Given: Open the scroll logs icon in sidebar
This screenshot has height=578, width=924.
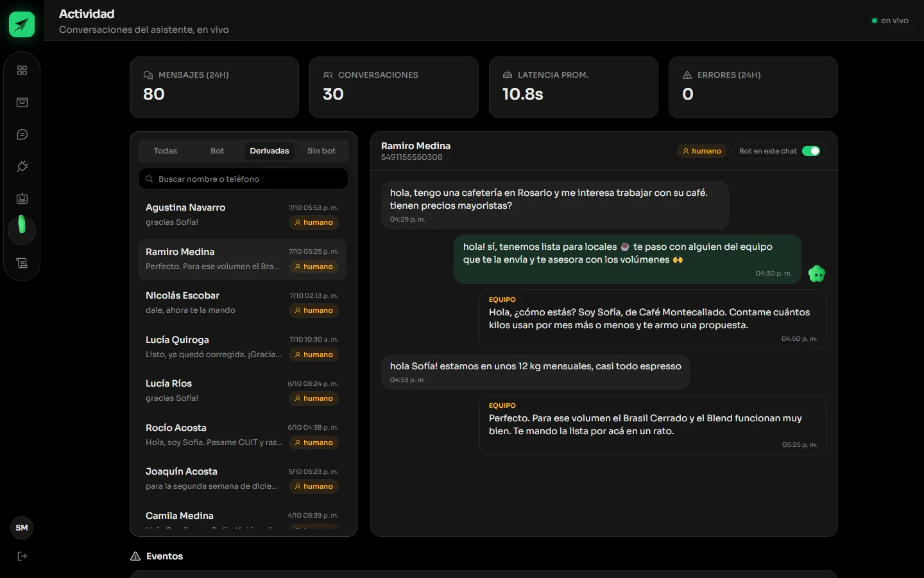Looking at the screenshot, I should coord(22,263).
